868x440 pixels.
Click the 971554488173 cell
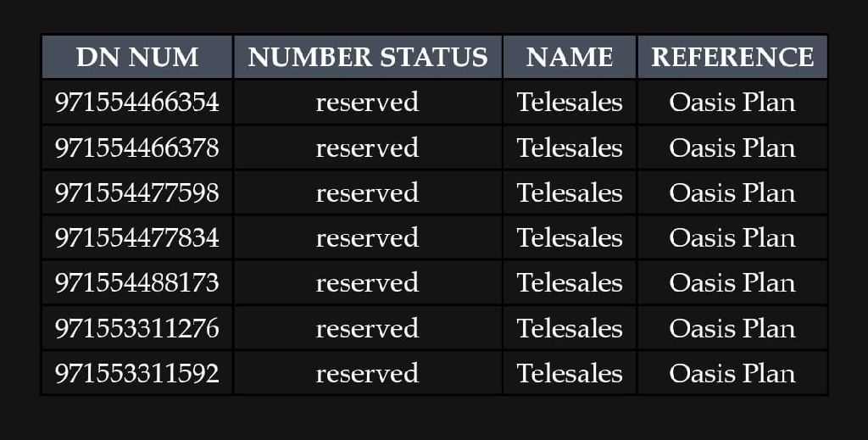[x=136, y=282]
